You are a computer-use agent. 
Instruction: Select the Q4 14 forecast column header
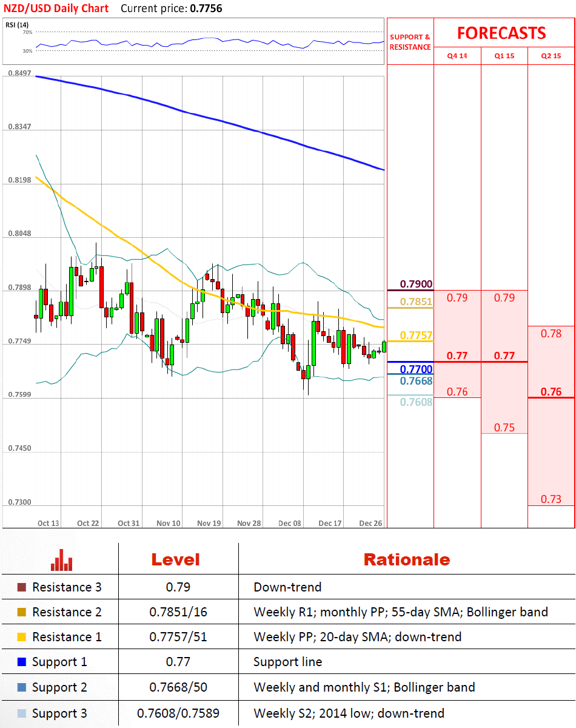[x=457, y=56]
